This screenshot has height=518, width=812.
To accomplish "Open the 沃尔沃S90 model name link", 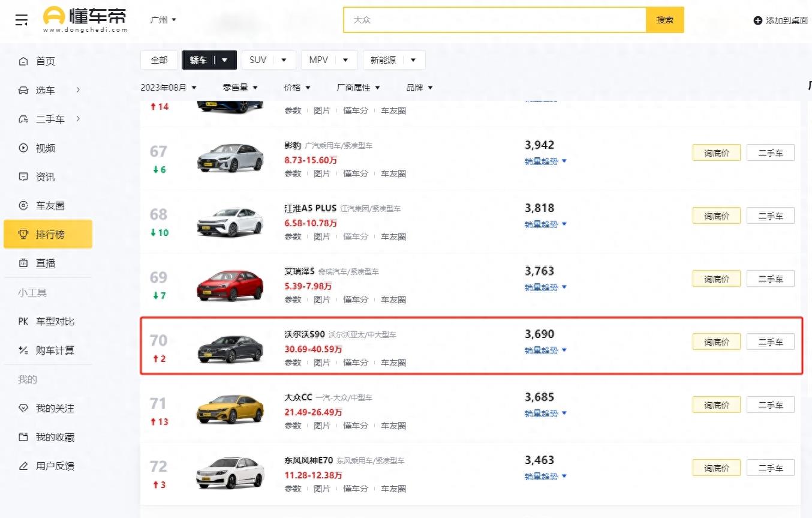I will coord(305,334).
